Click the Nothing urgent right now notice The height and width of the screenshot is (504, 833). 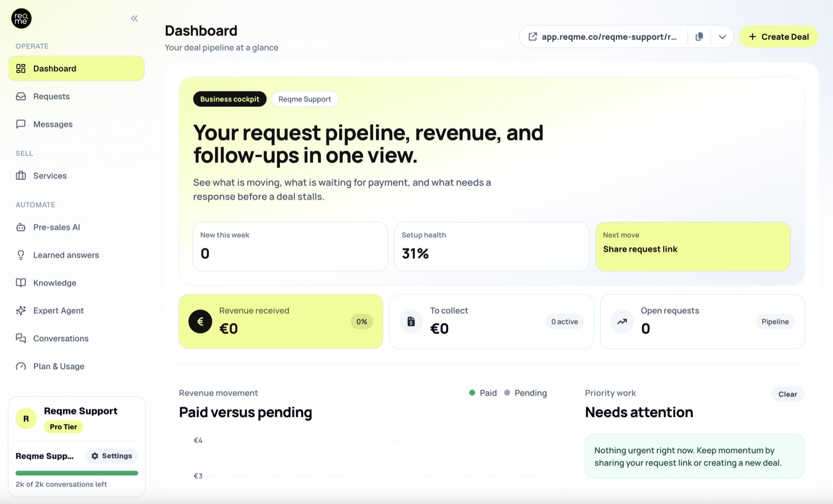[695, 457]
